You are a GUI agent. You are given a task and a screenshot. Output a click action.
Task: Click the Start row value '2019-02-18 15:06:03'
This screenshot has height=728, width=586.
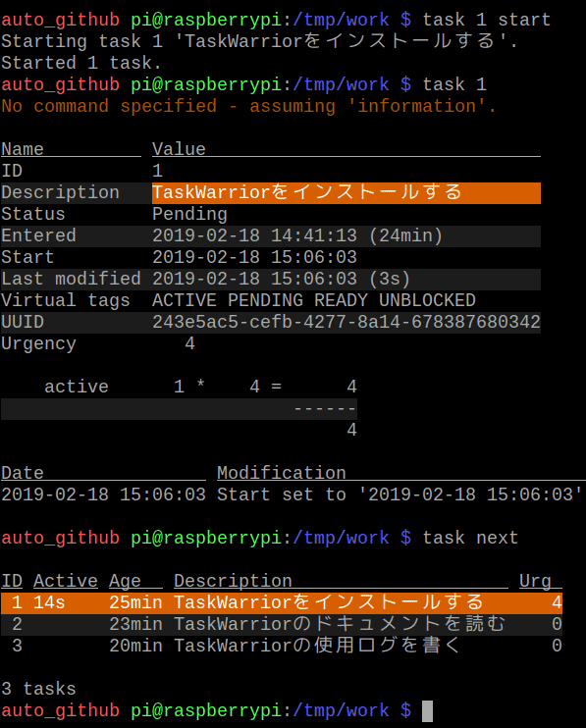click(x=254, y=257)
